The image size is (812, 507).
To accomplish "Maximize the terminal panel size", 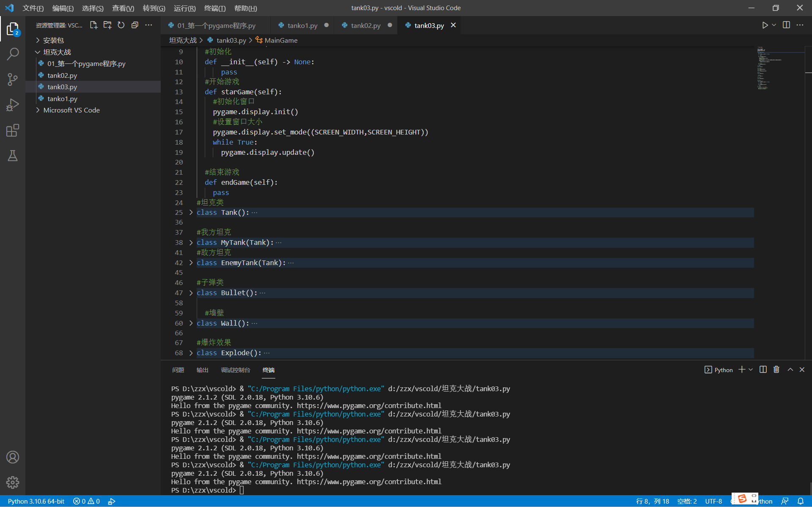I will tap(790, 370).
